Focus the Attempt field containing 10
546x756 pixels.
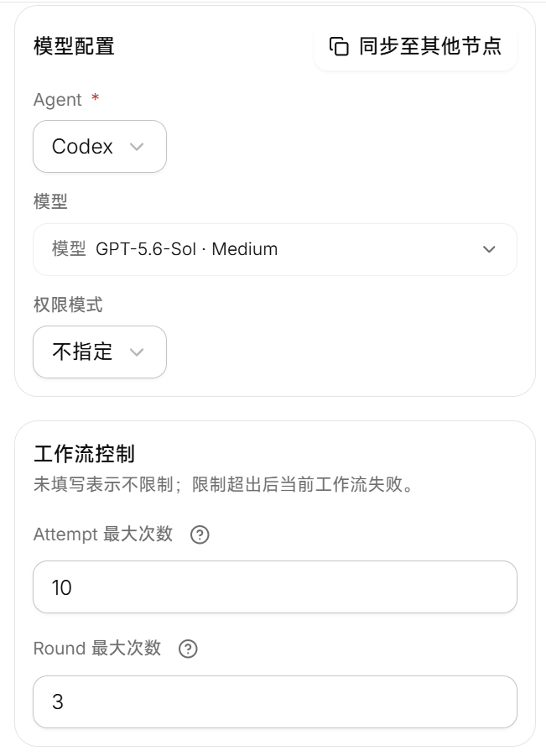275,587
